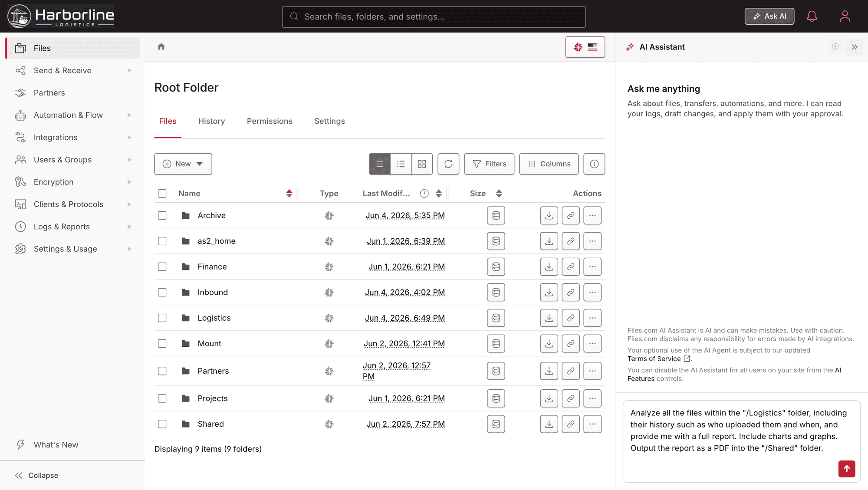Check the Shared folder checkbox
The image size is (868, 490).
(162, 424)
